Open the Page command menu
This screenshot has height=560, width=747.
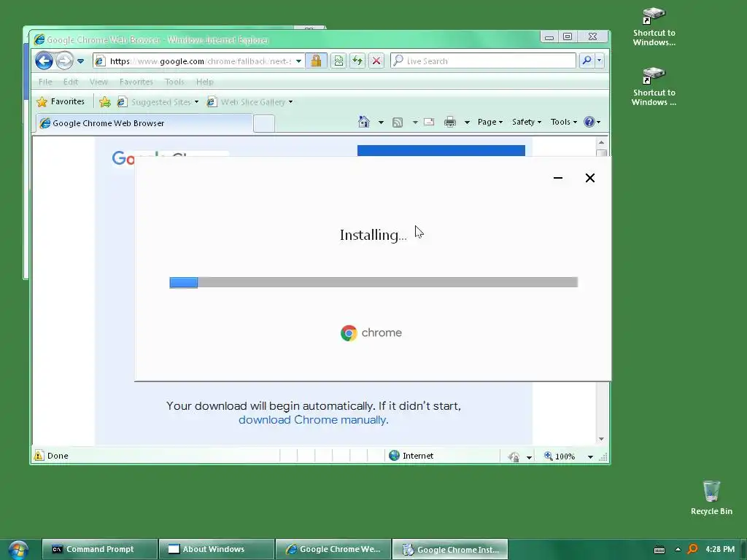pos(490,122)
